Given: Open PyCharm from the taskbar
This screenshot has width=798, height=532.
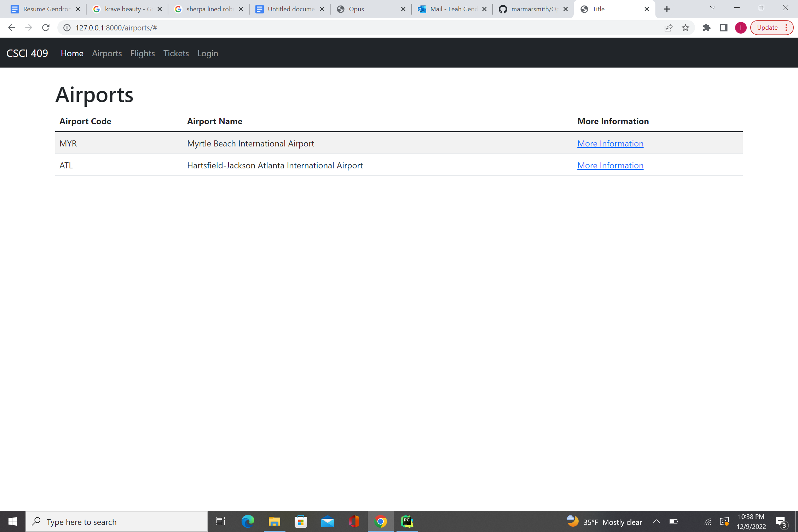Looking at the screenshot, I should (407, 521).
